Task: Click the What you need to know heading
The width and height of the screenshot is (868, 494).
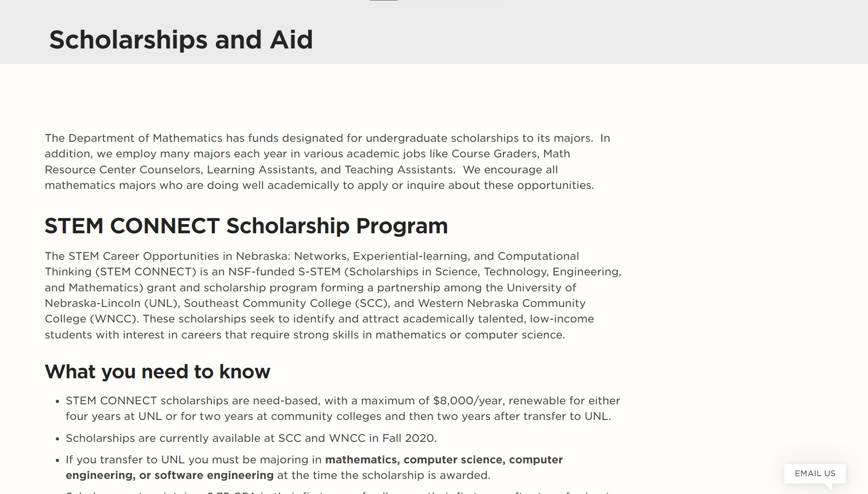Action: 157,371
